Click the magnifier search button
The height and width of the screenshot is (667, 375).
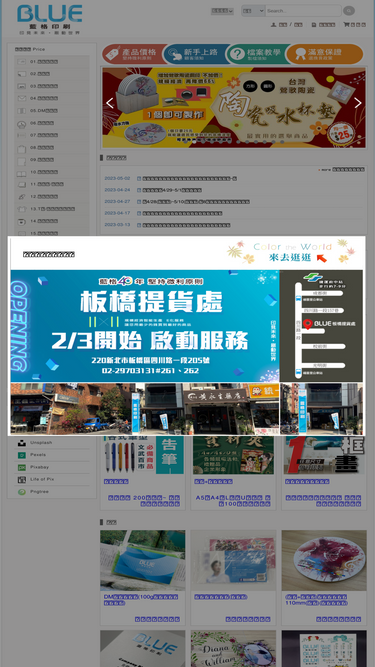click(349, 11)
